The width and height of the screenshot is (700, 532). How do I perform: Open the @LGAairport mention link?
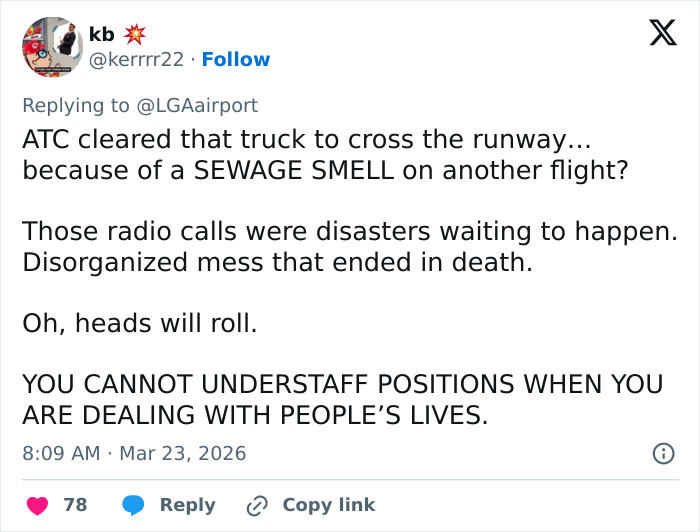click(203, 105)
